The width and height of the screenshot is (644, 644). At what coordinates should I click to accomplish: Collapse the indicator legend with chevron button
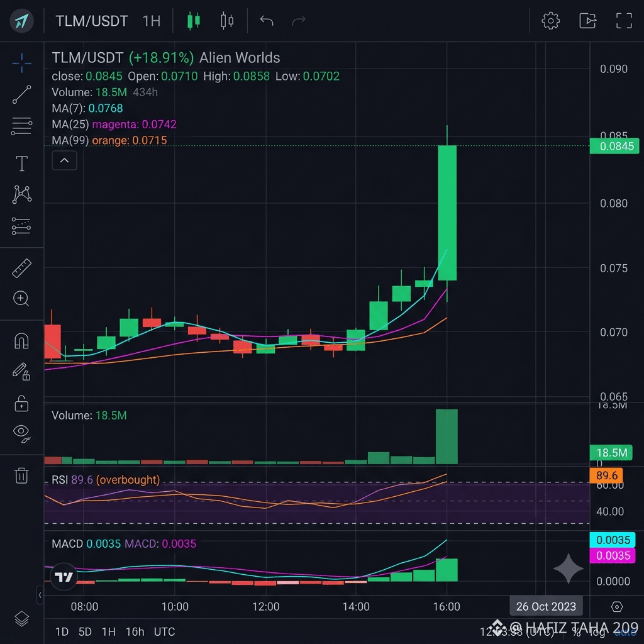[x=65, y=160]
